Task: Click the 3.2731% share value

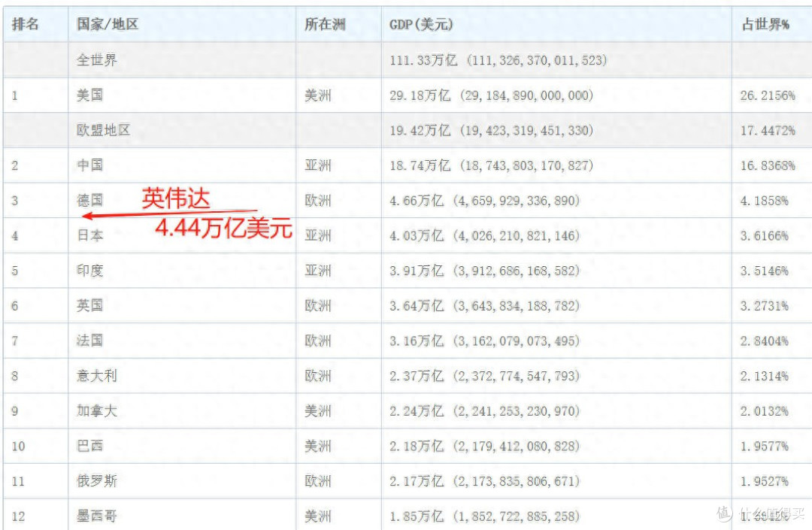Action: (x=765, y=306)
